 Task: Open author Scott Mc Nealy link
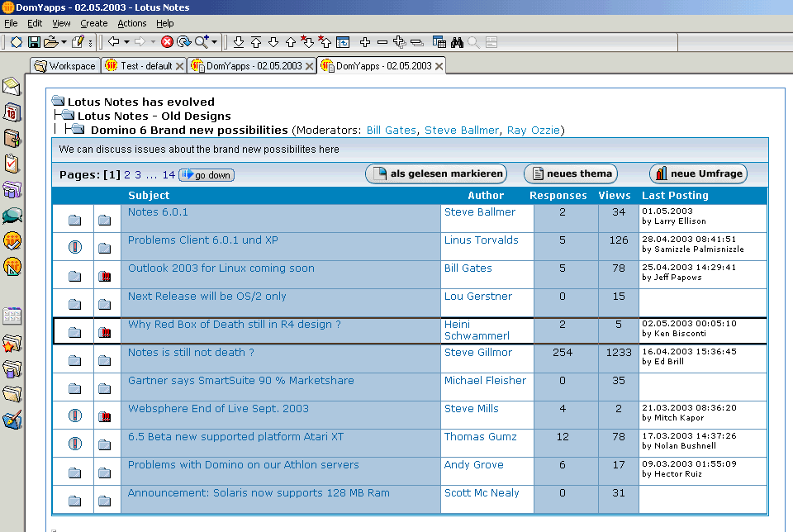click(x=482, y=492)
